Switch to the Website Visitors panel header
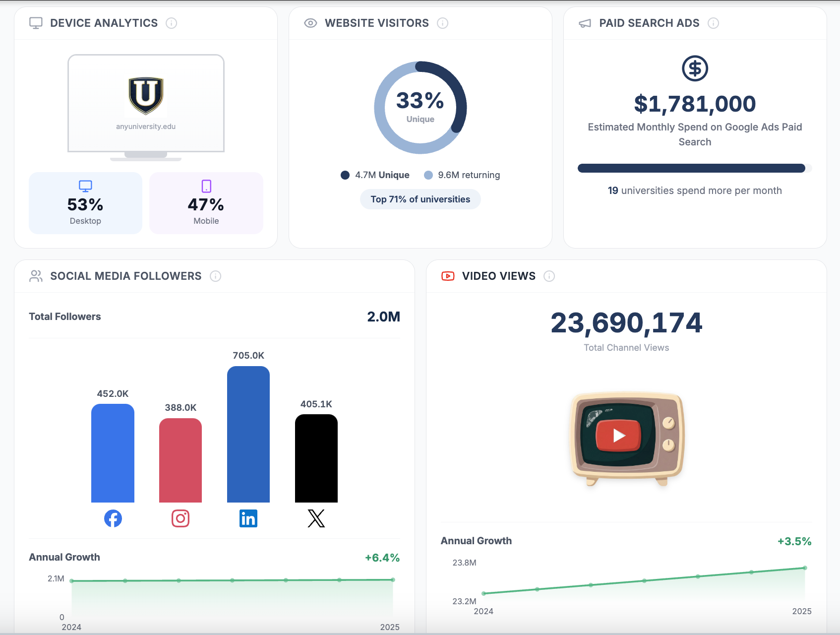 coord(376,23)
